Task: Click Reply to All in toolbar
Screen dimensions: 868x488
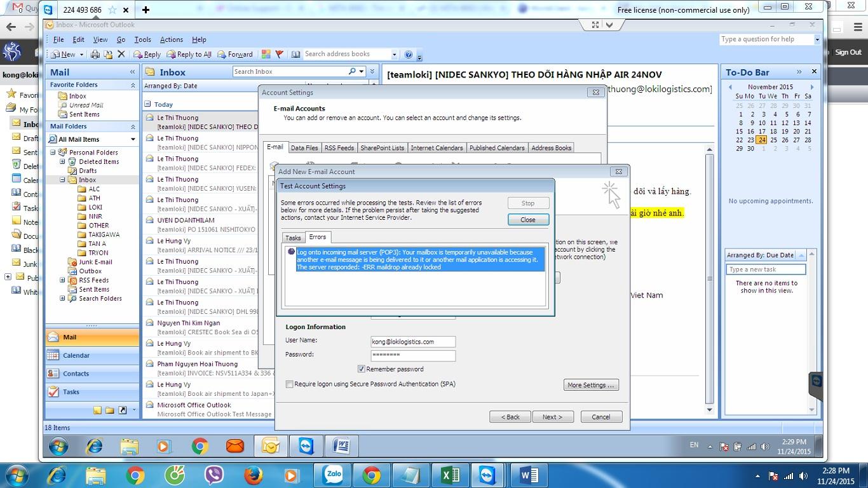Action: tap(189, 55)
